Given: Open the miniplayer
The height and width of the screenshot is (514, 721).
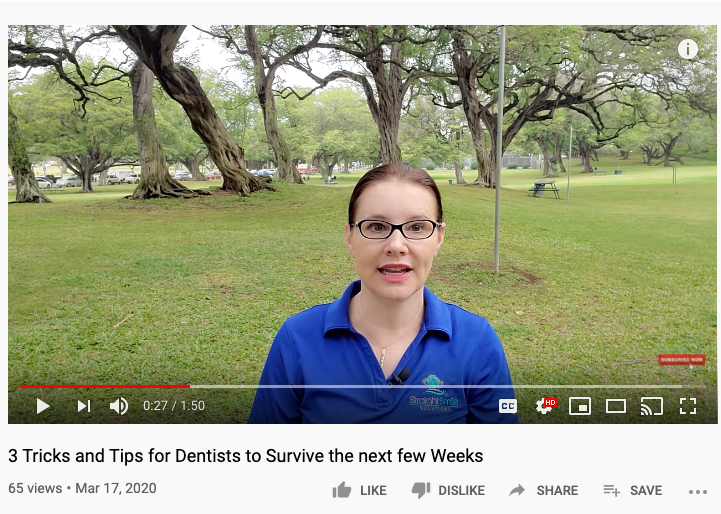Looking at the screenshot, I should coord(580,406).
